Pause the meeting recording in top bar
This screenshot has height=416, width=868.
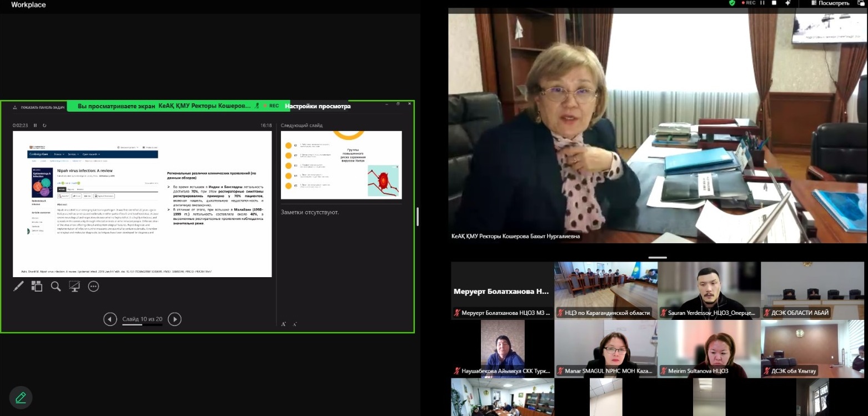point(762,3)
